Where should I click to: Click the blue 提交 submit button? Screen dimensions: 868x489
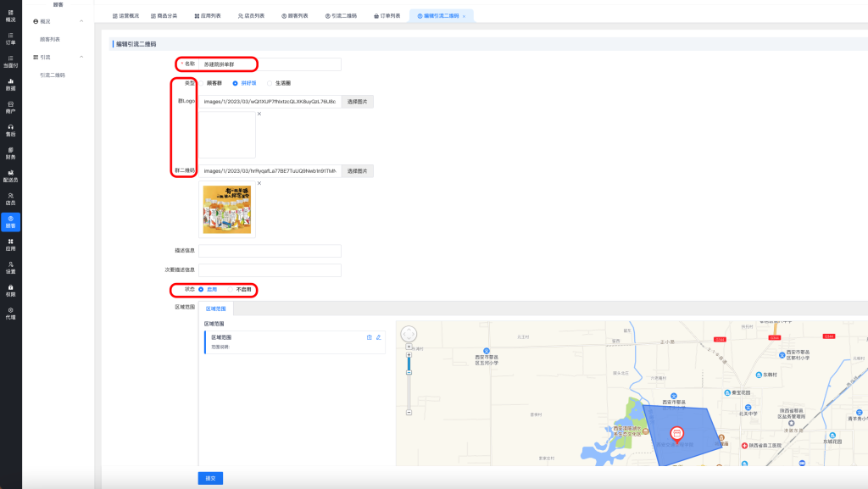tap(210, 478)
